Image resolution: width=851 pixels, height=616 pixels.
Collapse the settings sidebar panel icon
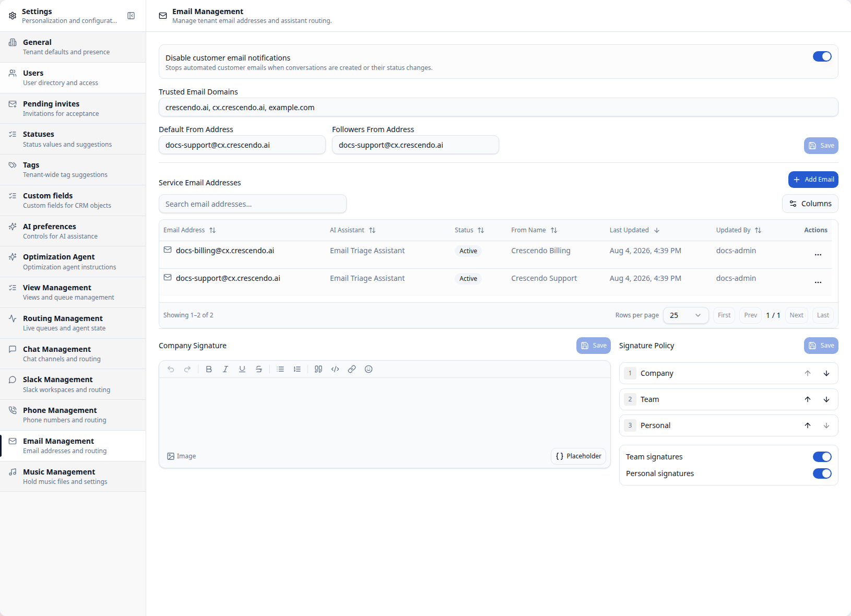(x=131, y=16)
